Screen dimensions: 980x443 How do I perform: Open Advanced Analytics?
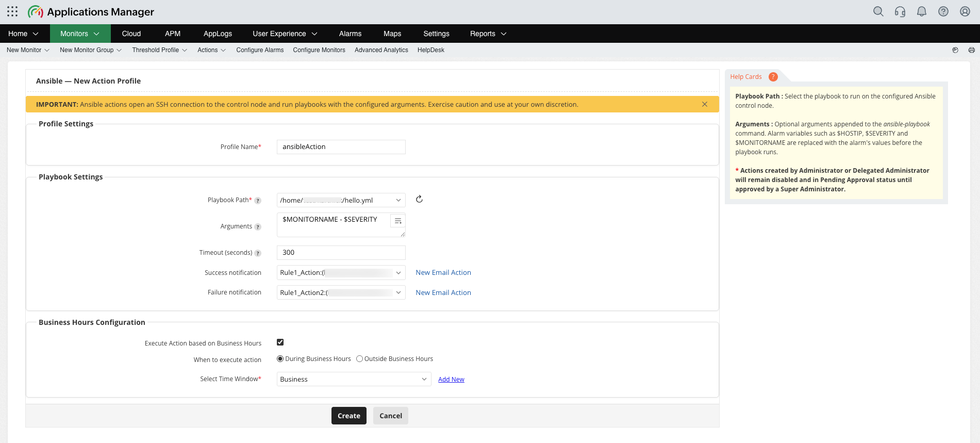381,50
